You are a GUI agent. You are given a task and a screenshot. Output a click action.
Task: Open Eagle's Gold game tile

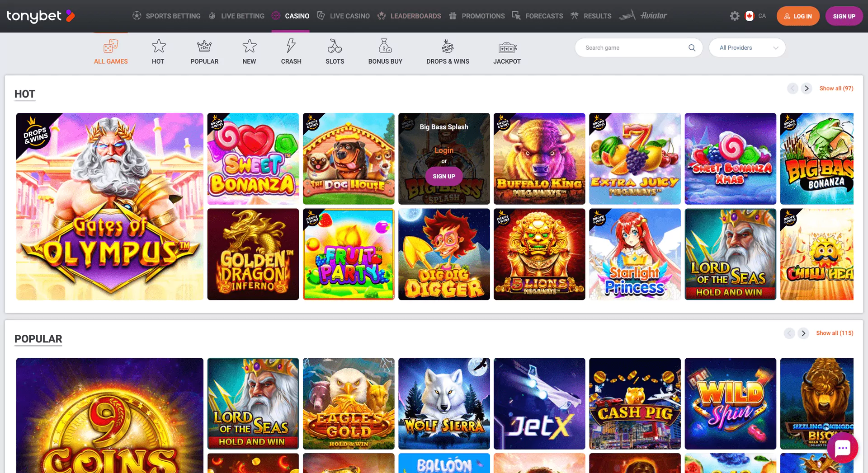[x=349, y=403]
